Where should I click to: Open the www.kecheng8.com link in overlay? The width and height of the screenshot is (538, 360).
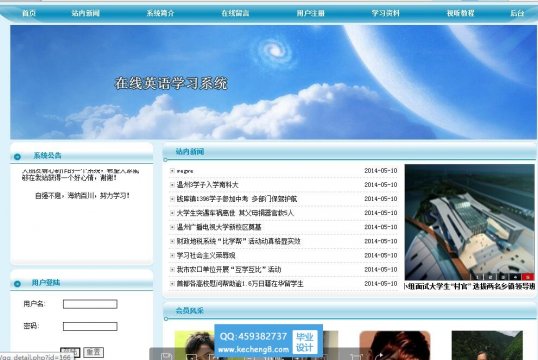[254, 349]
